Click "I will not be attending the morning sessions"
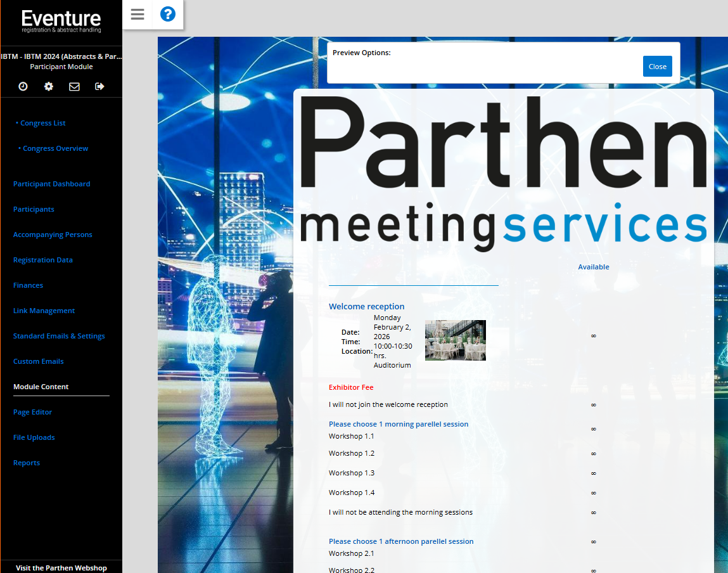The height and width of the screenshot is (573, 728). click(400, 512)
